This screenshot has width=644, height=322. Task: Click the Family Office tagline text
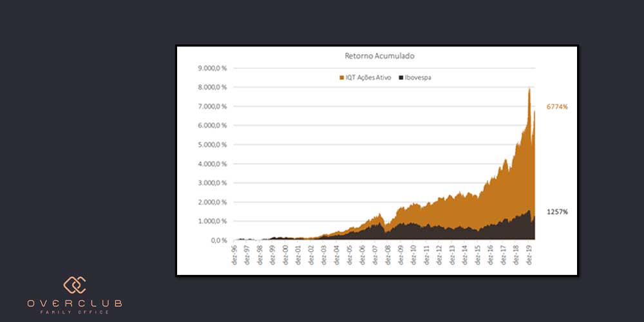pos(75,312)
